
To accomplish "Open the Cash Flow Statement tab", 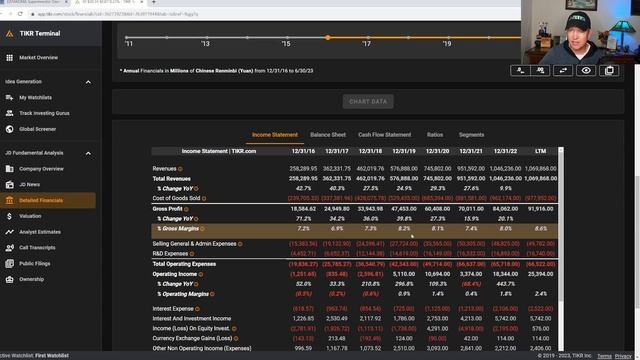I will click(384, 135).
